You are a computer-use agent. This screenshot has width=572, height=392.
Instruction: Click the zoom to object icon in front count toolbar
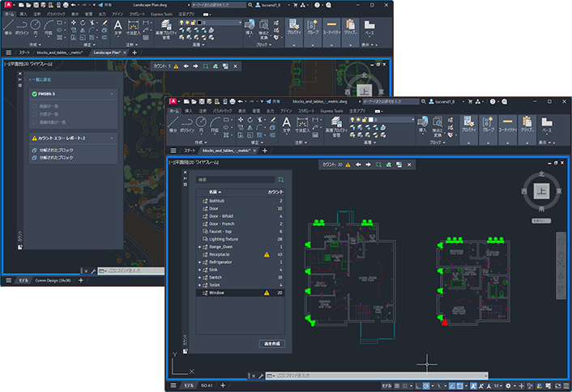point(378,164)
